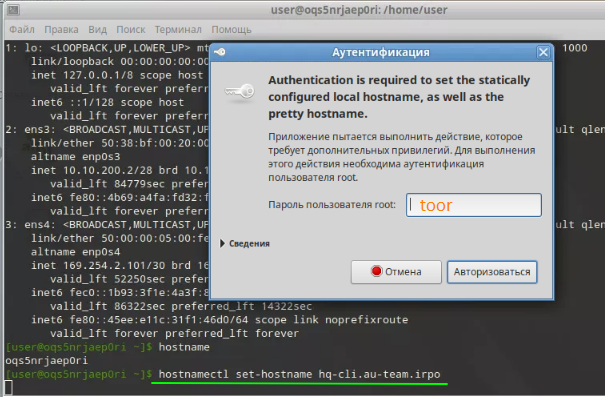
Task: Click the Аутентификация dialog title text
Action: point(381,52)
